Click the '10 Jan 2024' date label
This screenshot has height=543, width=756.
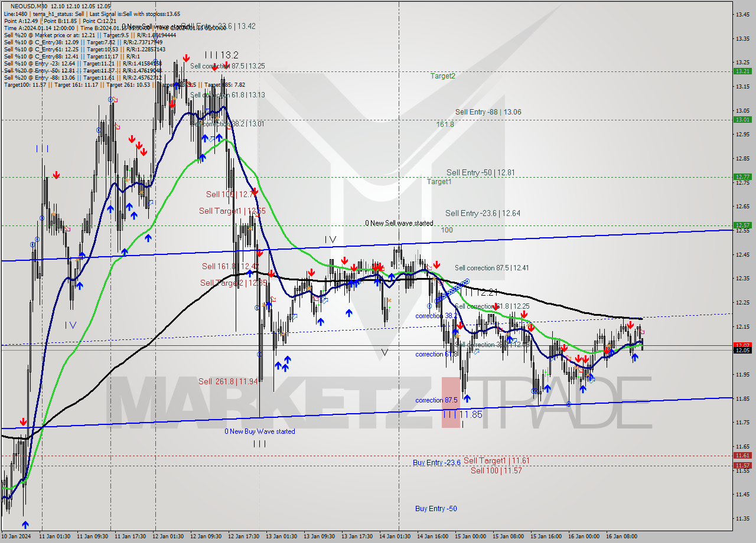16,537
